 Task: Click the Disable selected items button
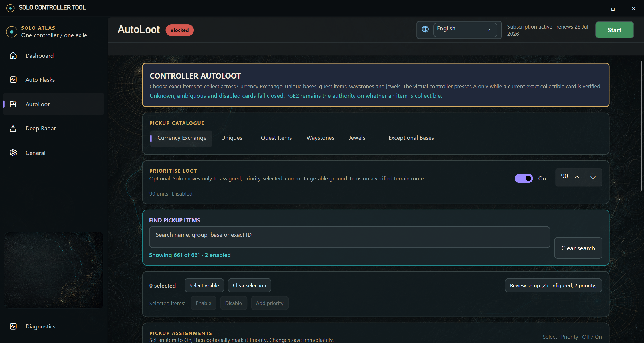click(x=233, y=303)
